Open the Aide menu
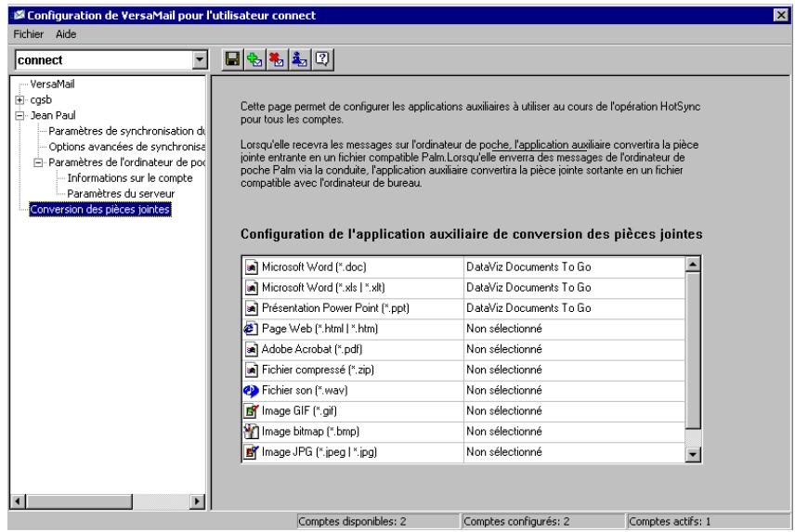 point(66,34)
